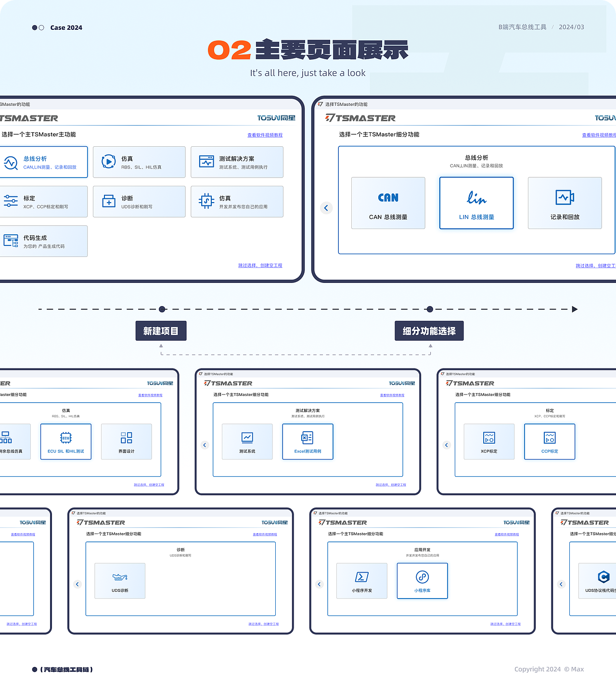
Task: Open the UDS诊断 tile
Action: point(120,581)
